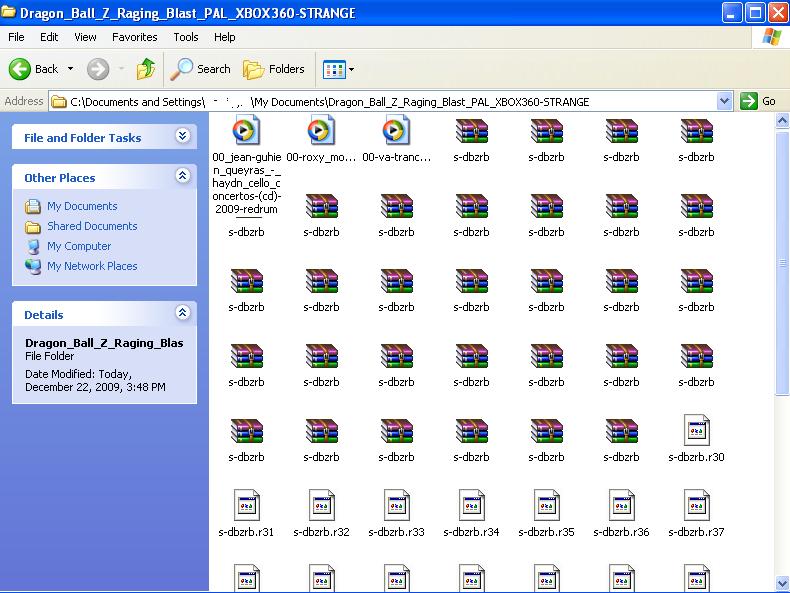Go back with the Back arrow button
The image size is (790, 593).
tap(33, 69)
